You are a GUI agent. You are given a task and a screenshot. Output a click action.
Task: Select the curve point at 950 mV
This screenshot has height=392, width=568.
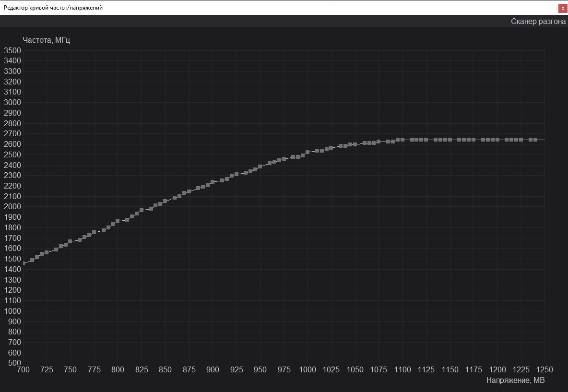coord(260,166)
